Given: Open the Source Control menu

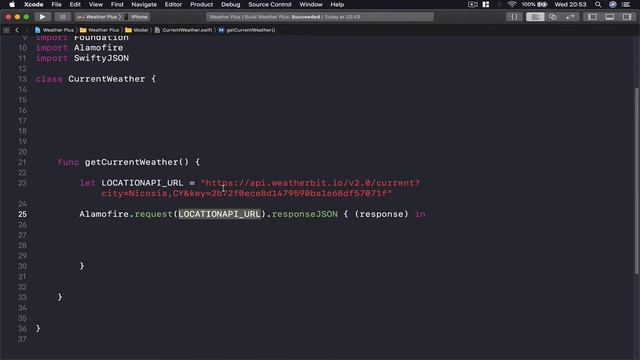Looking at the screenshot, I should [x=270, y=4].
